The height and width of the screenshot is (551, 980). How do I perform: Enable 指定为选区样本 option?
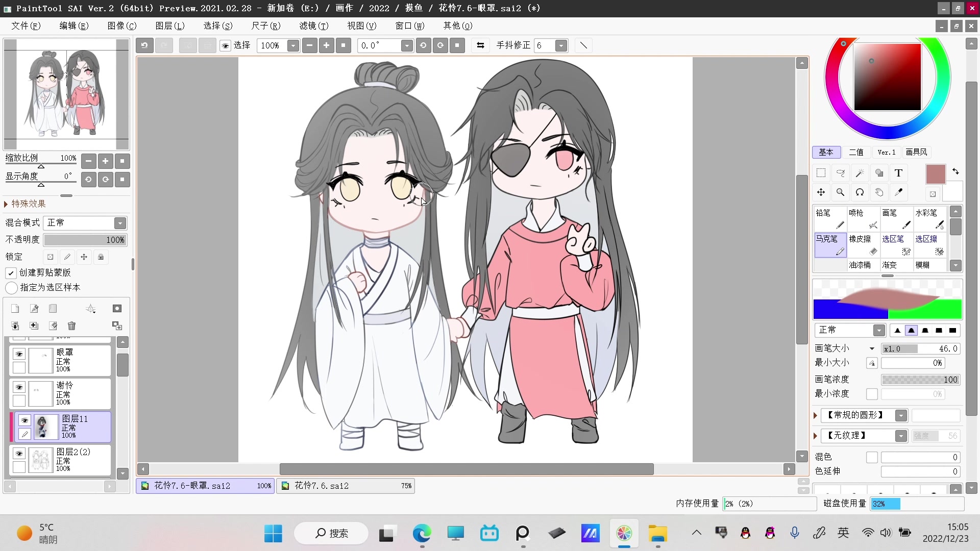[11, 288]
